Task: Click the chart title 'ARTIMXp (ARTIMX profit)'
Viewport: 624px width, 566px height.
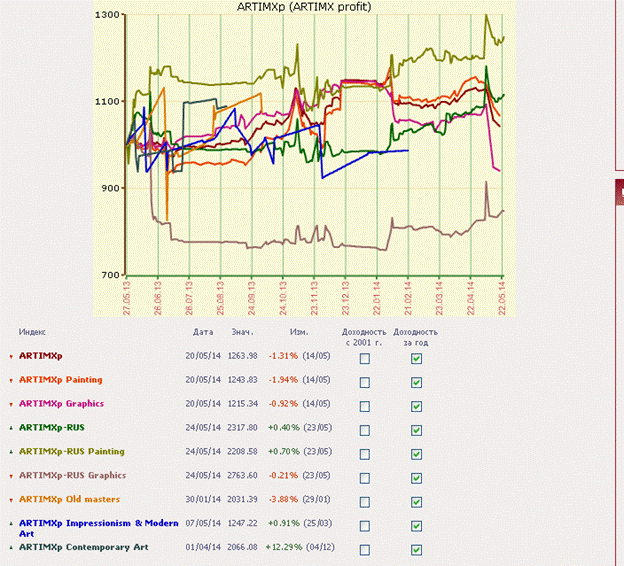Action: coord(304,7)
